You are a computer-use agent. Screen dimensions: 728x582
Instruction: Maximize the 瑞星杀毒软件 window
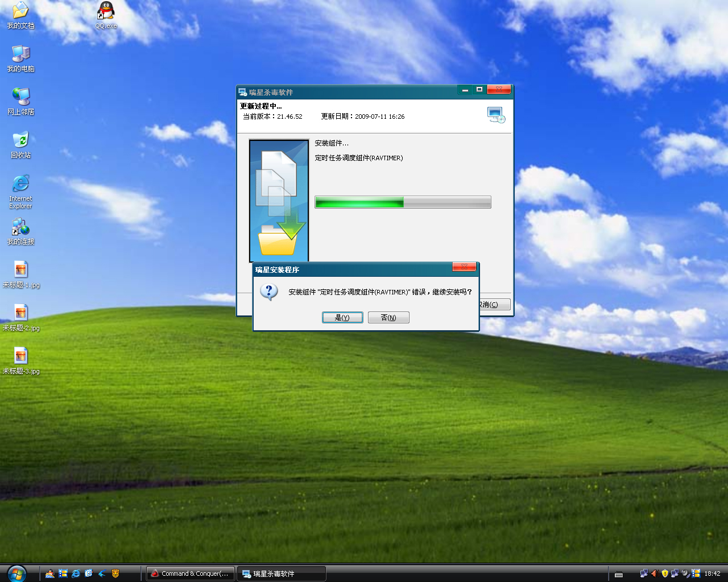479,90
